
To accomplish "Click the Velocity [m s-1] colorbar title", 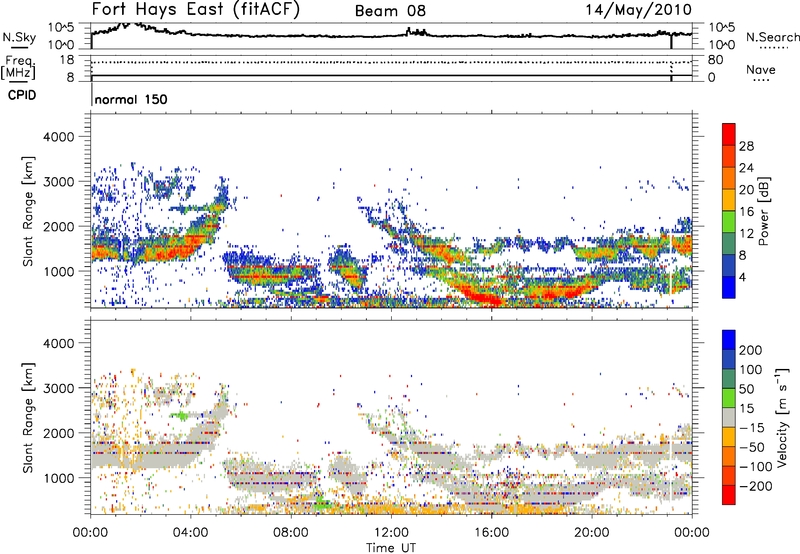I will coord(782,417).
